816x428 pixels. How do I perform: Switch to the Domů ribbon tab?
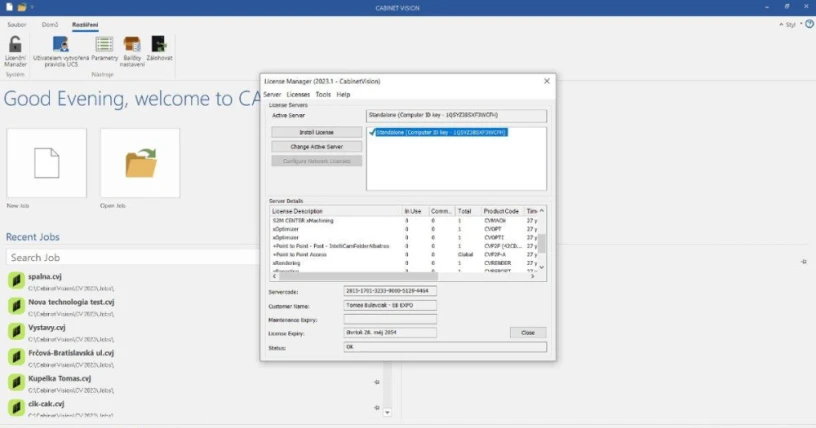50,24
